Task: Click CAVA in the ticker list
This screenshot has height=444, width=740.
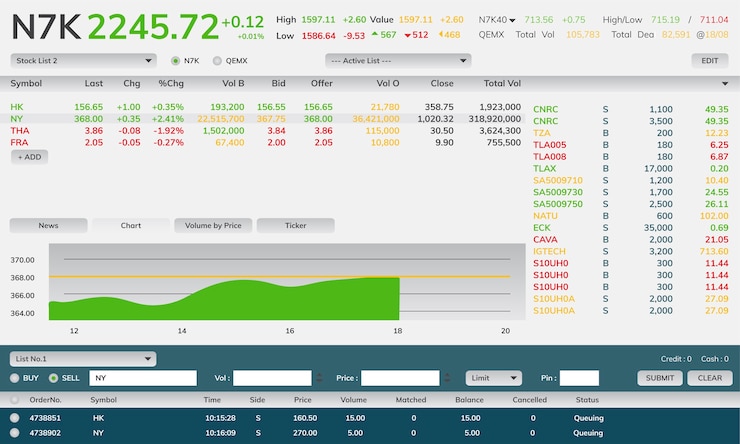Action: click(545, 240)
